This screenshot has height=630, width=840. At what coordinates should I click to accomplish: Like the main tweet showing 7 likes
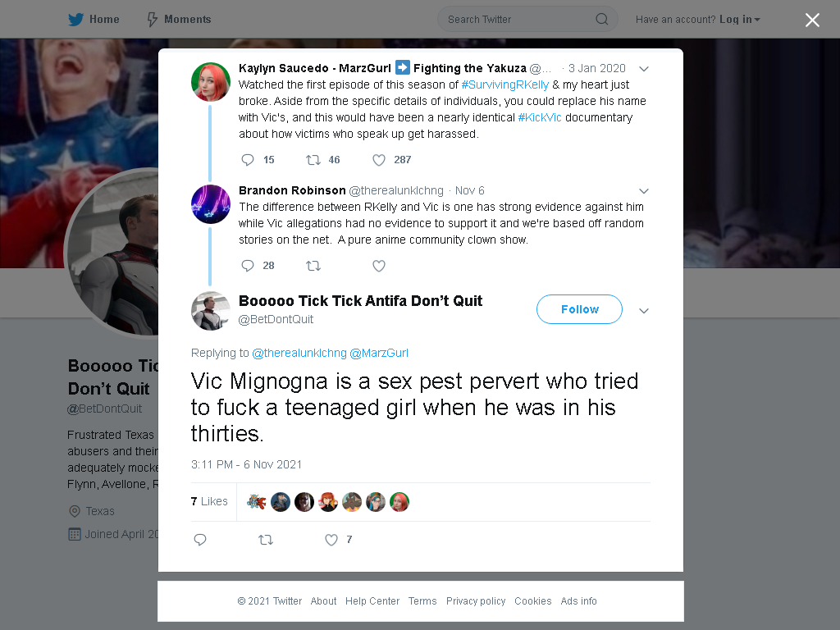[x=331, y=540]
